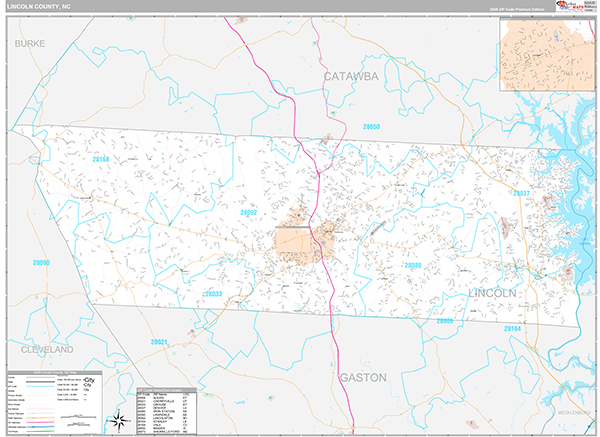Image resolution: width=600 pixels, height=437 pixels.
Task: Click the CATAWBA county label
Action: [351, 75]
